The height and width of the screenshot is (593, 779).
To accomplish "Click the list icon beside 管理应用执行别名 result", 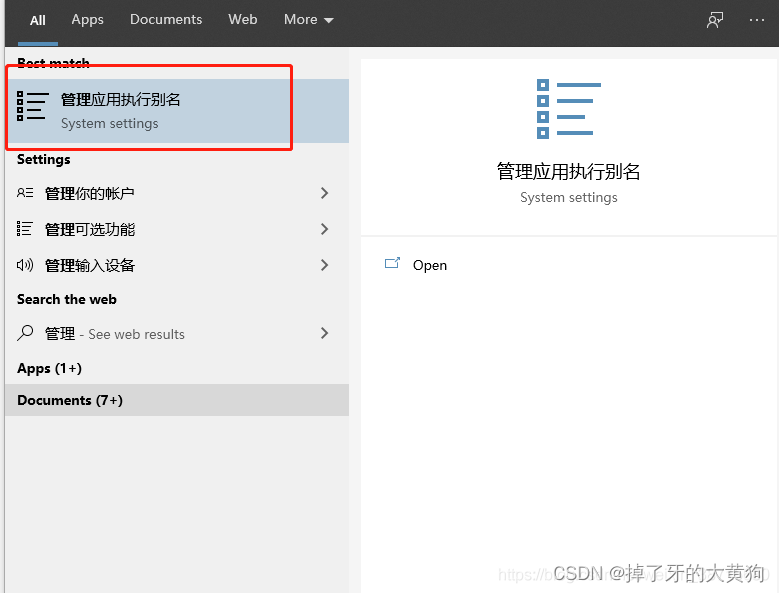I will point(32,105).
